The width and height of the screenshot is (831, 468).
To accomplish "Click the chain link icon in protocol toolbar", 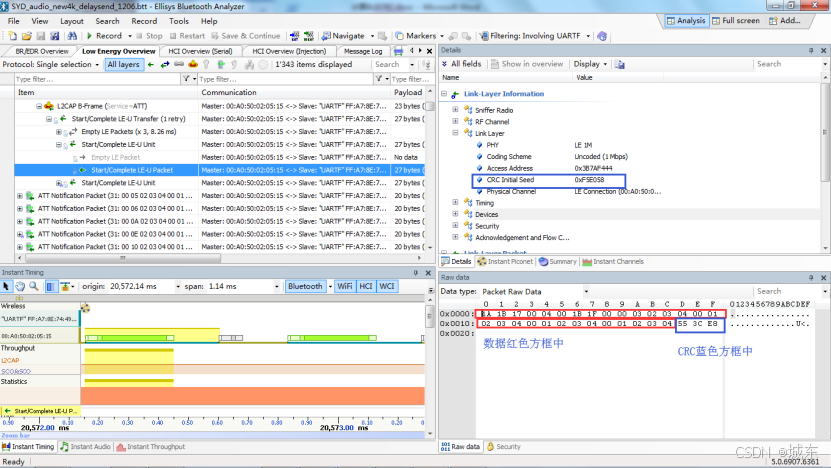I will pos(179,64).
